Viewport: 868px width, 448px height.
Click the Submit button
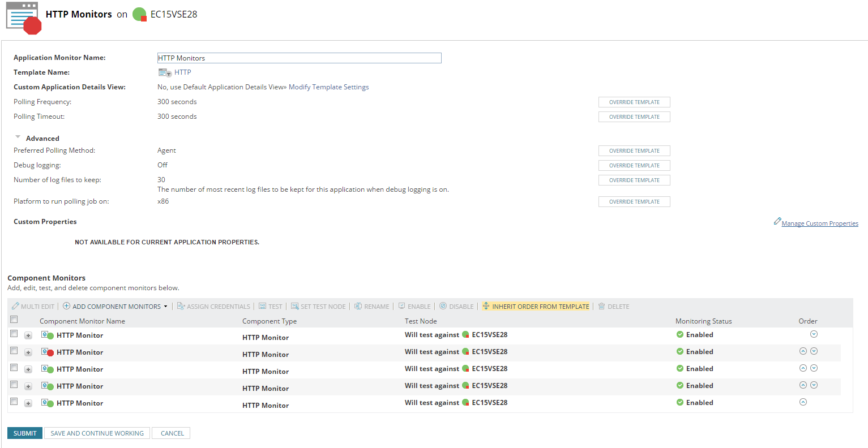(25, 433)
